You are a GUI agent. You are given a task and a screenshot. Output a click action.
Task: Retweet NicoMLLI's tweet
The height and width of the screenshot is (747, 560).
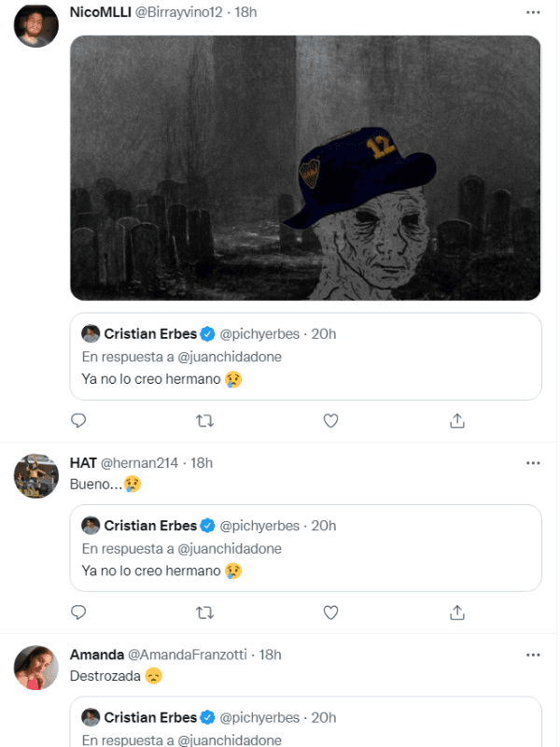point(205,421)
